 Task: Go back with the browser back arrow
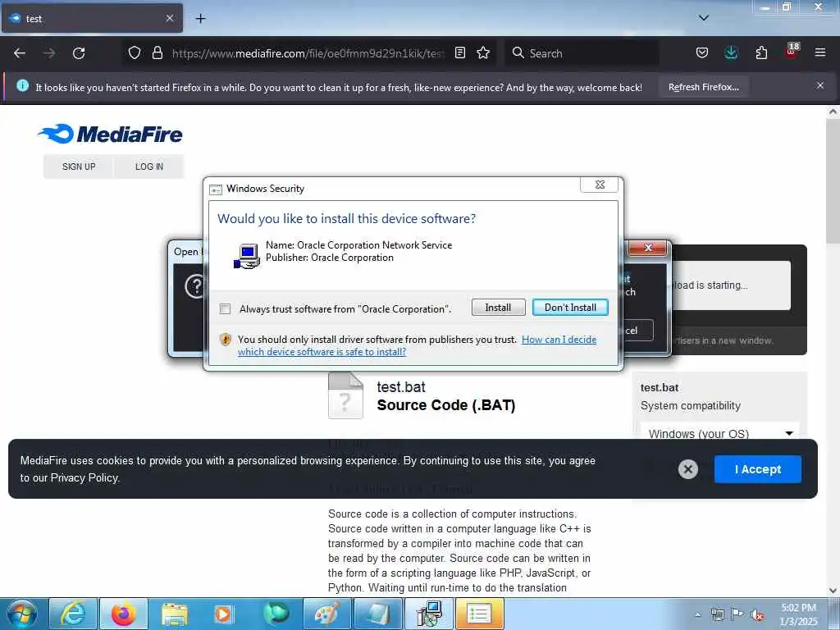tap(20, 53)
